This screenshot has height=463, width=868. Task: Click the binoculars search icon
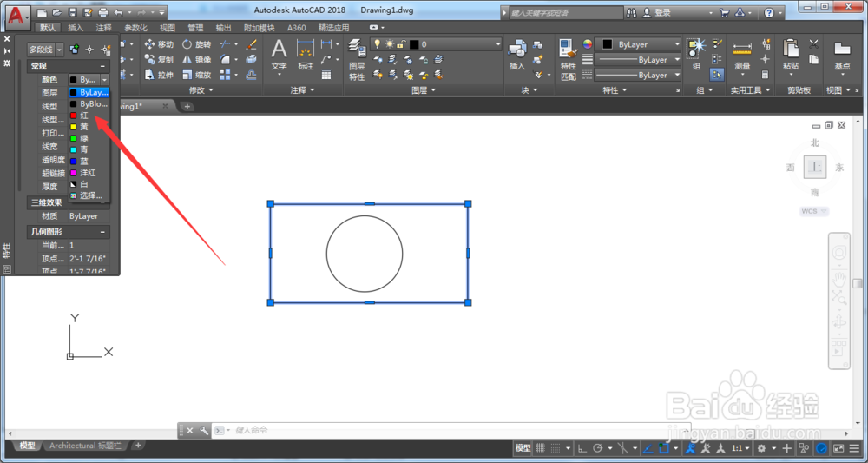(x=632, y=13)
